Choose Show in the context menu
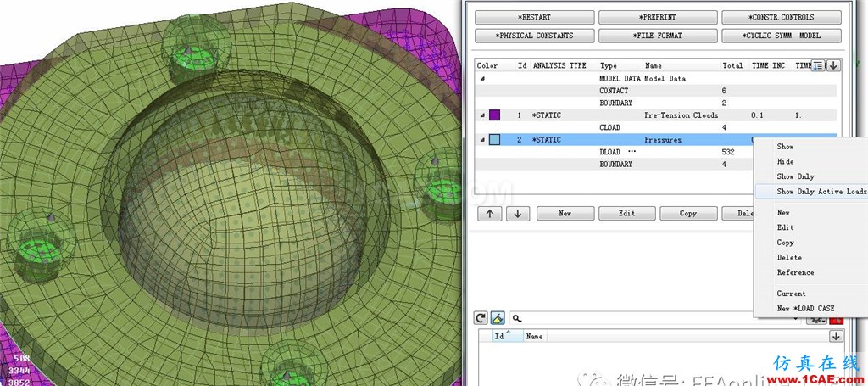Viewport: 868px width, 386px height. 785,147
